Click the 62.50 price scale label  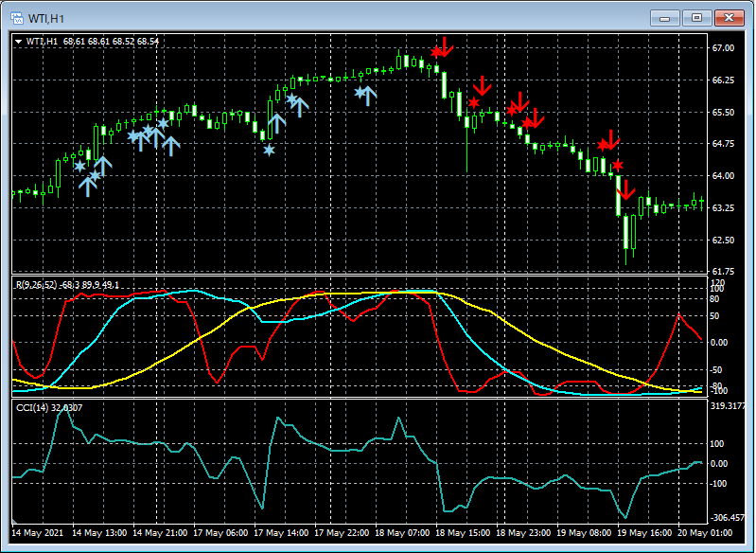click(724, 239)
